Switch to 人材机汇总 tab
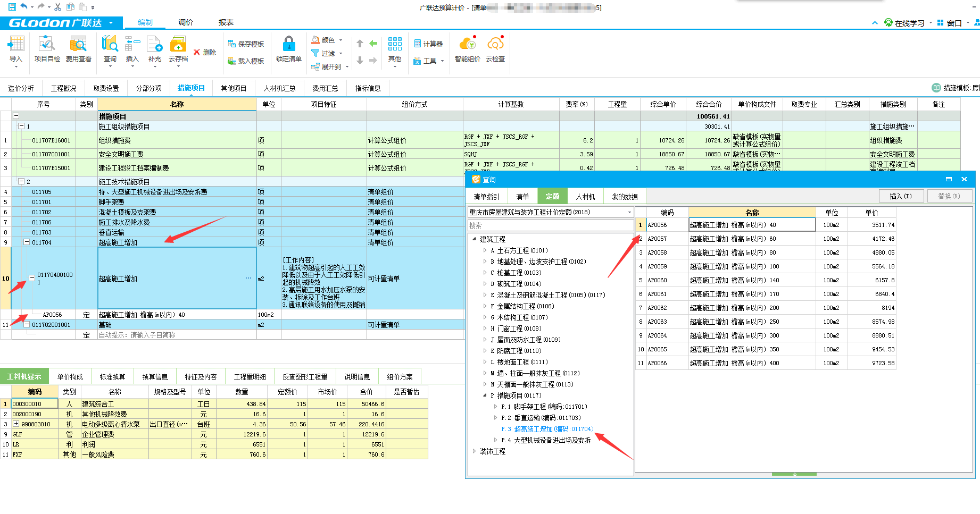Screen dimensions: 980x514 click(279, 88)
